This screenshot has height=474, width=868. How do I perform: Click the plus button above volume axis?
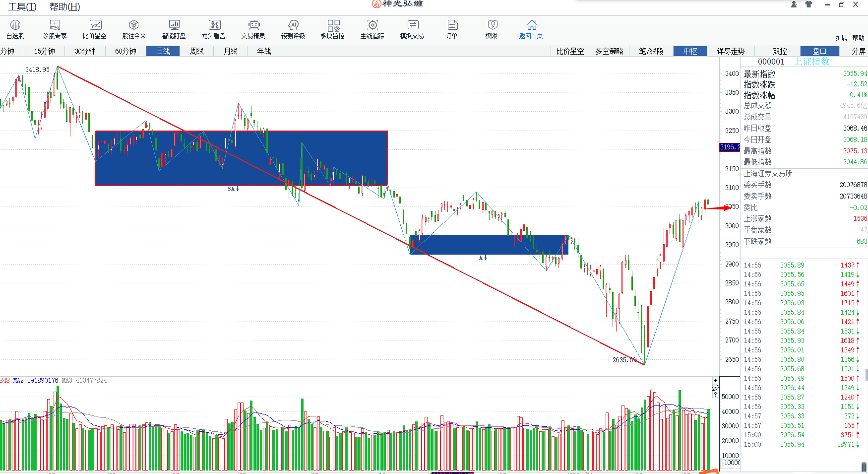715,381
